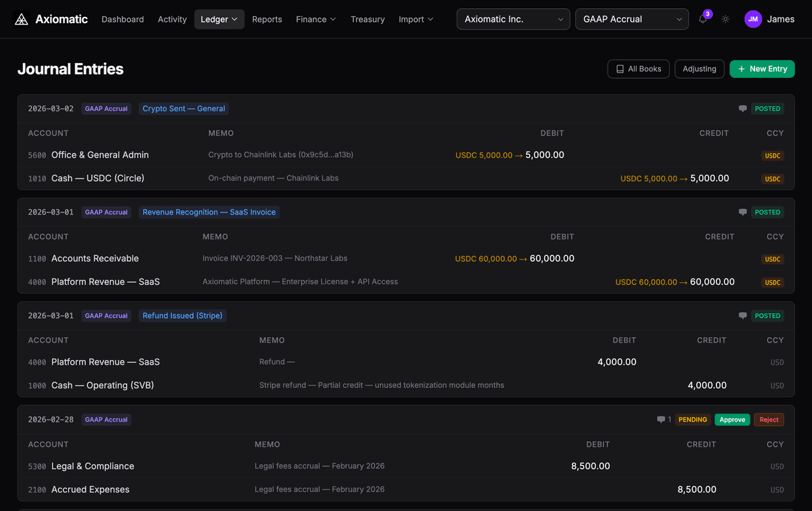Approve the pending legal fees accrual
This screenshot has width=812, height=511.
732,419
